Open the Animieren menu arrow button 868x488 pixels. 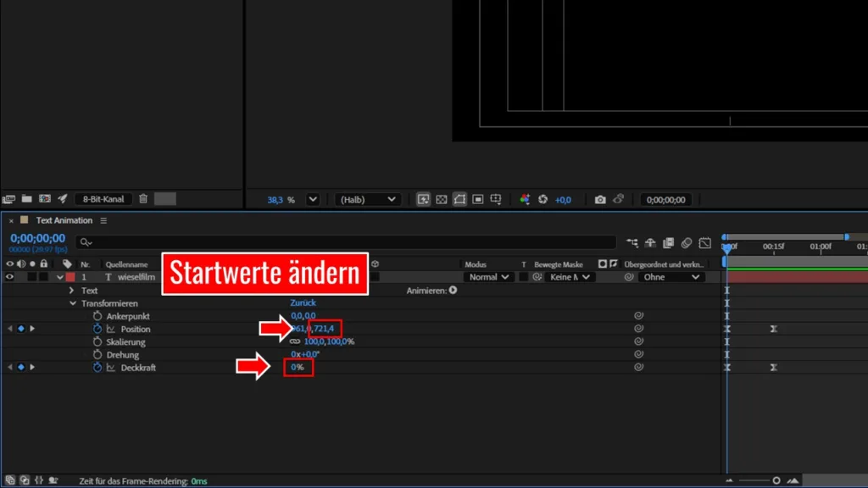point(453,291)
